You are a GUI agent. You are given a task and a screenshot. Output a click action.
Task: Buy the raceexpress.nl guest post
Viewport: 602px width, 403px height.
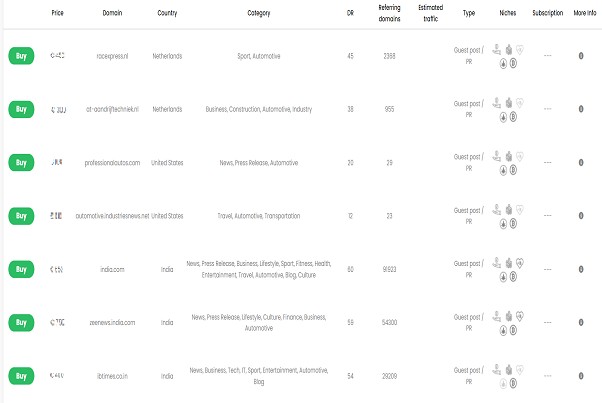[21, 56]
